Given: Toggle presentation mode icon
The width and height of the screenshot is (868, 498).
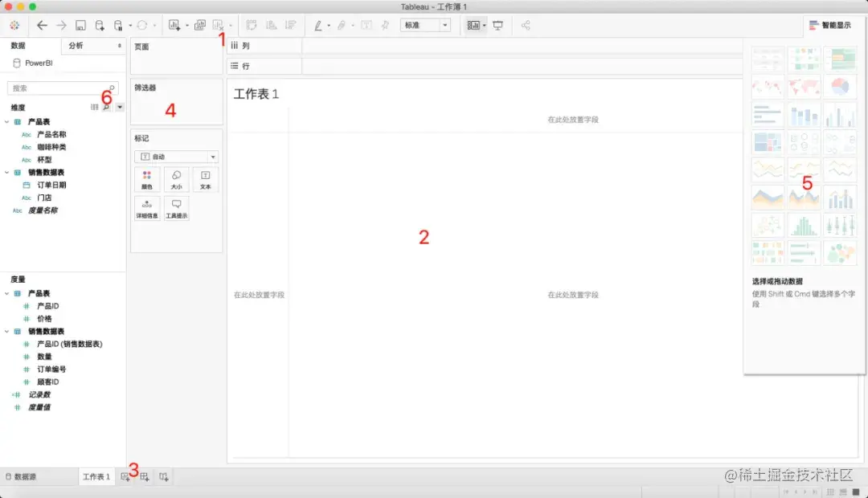Looking at the screenshot, I should 497,25.
